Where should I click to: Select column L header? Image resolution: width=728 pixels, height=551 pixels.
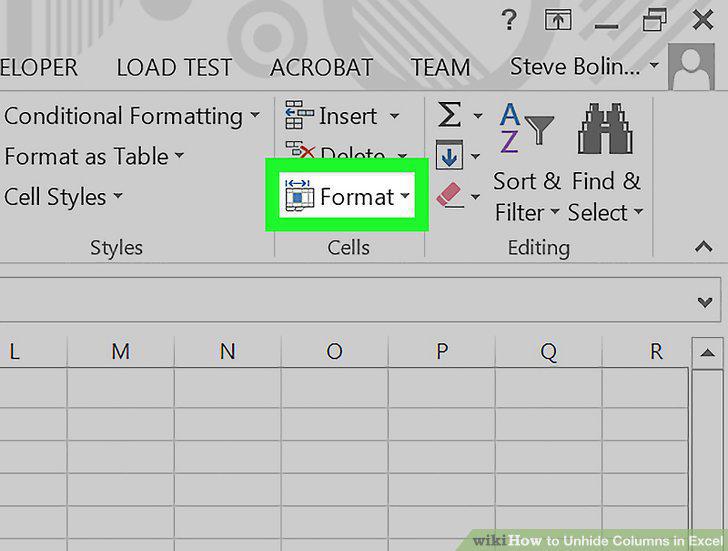[x=32, y=351]
